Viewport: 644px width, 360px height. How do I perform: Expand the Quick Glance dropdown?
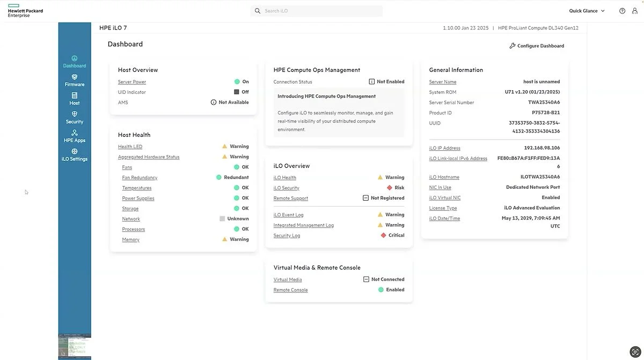pos(587,11)
